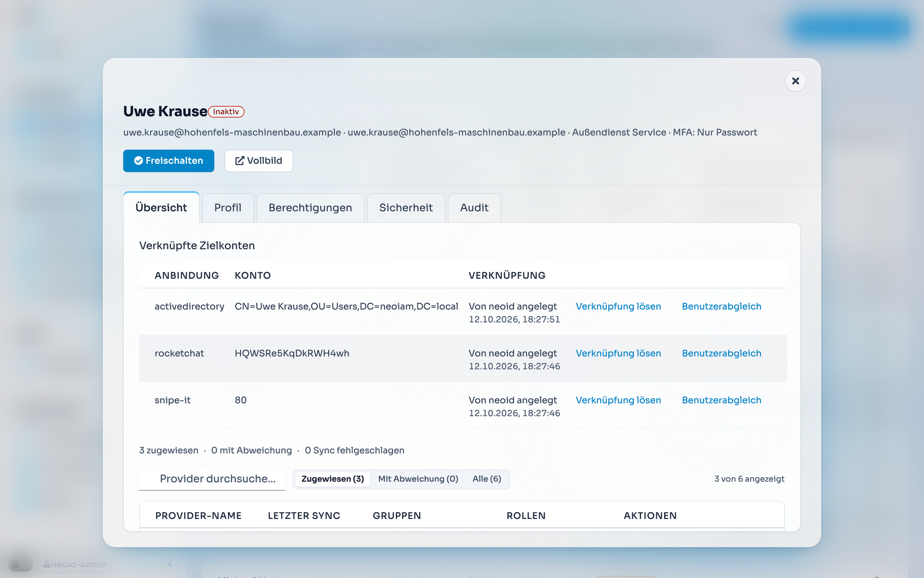Viewport: 924px width, 578px height.
Task: Select the Berechtigungen tab
Action: 310,208
